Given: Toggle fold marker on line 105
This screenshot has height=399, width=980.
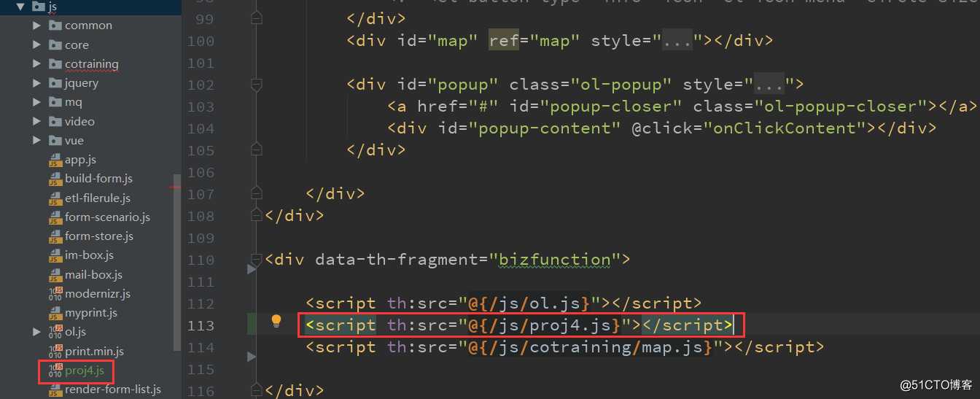Looking at the screenshot, I should (x=255, y=150).
